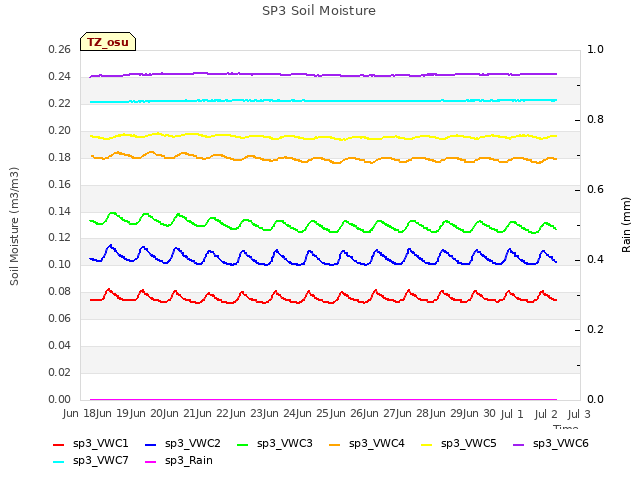Click the blue sp3_VWC2 legend swatch

pos(151,444)
